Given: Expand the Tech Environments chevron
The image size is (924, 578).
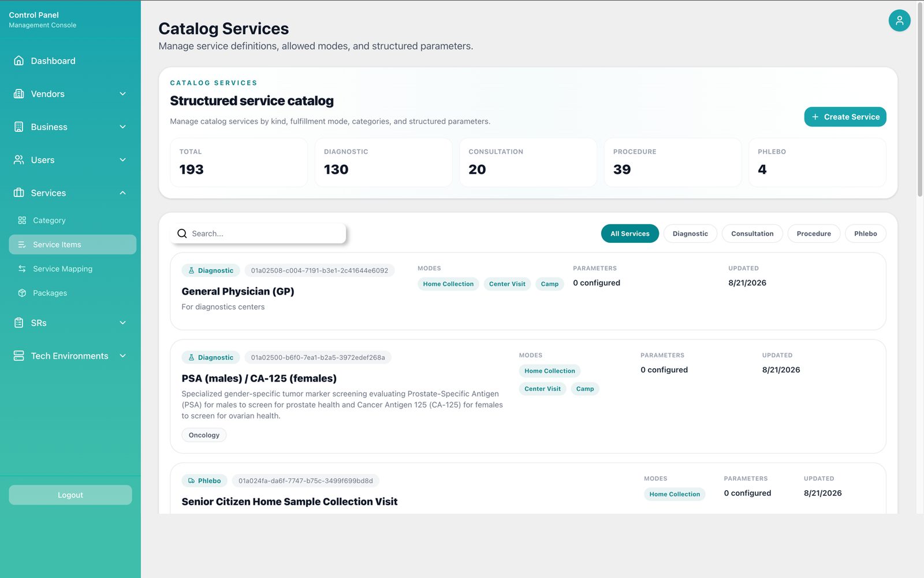Looking at the screenshot, I should (x=122, y=355).
